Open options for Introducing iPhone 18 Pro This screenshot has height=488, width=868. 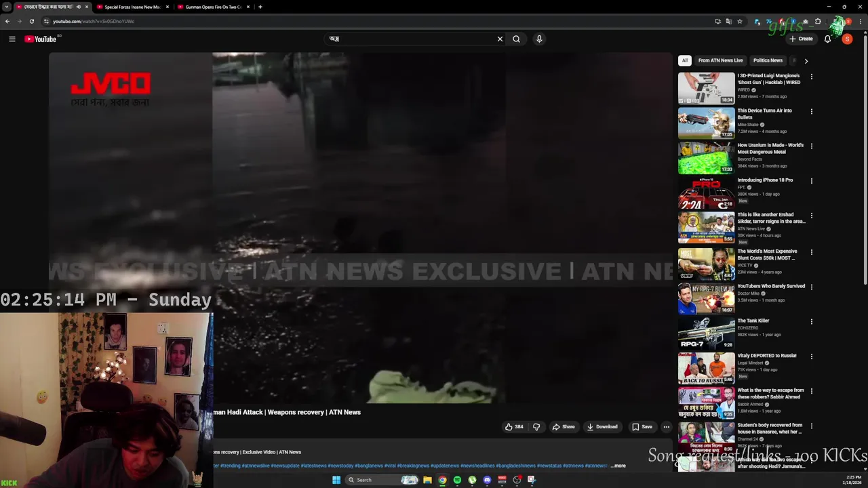point(811,181)
